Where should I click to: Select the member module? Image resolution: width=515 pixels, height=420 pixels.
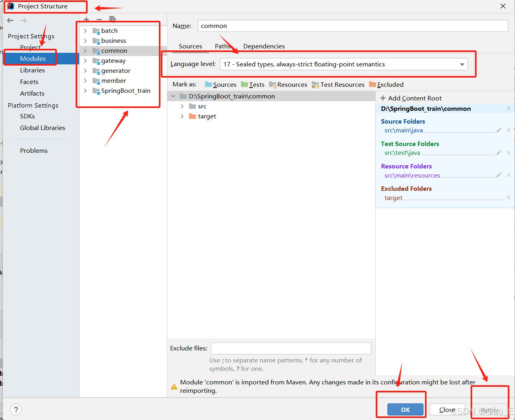[x=113, y=80]
